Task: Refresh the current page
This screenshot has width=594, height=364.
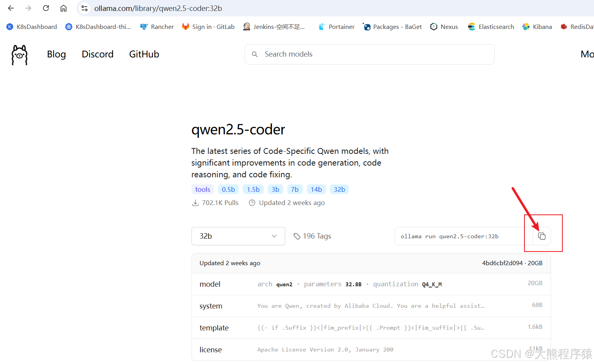Action: 46,8
